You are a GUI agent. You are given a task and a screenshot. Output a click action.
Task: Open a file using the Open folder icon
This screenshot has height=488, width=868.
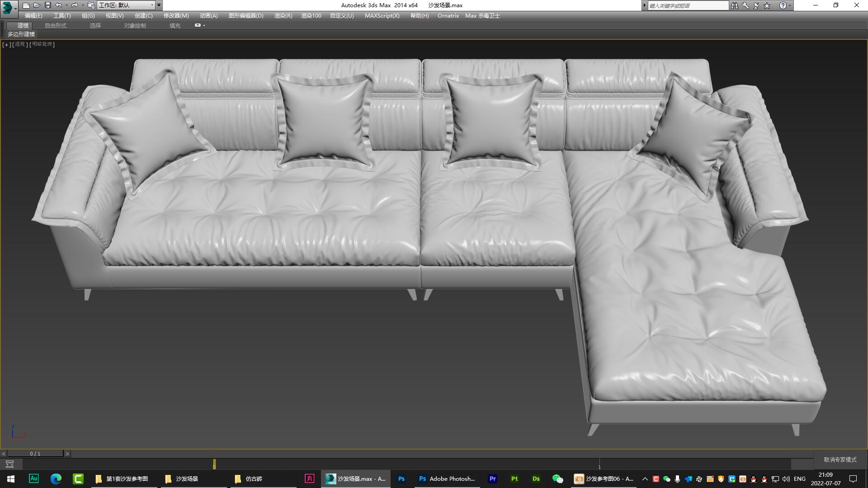point(37,5)
